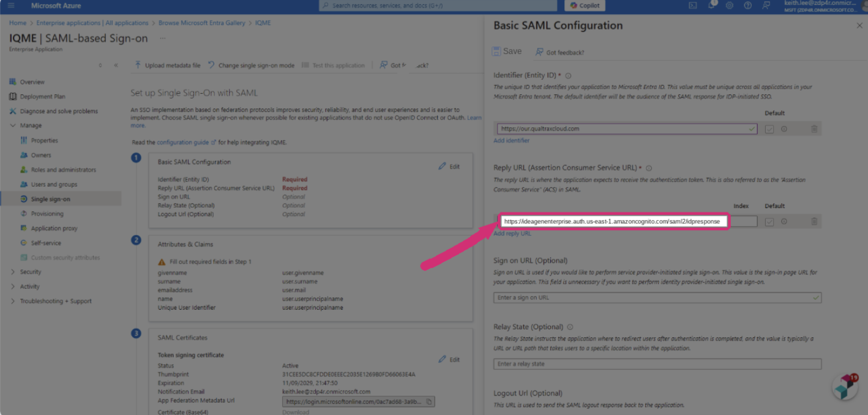Click Change single sign-on mode

251,65
